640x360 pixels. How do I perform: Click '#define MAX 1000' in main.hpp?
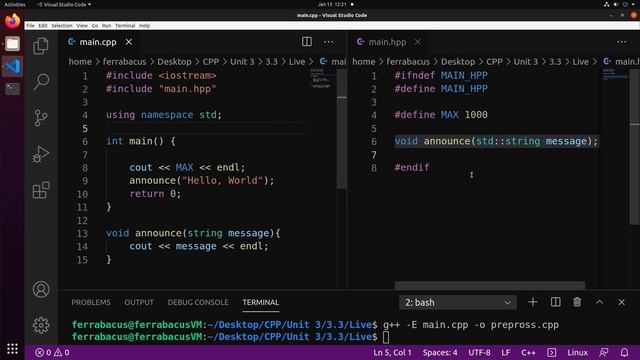tap(441, 115)
